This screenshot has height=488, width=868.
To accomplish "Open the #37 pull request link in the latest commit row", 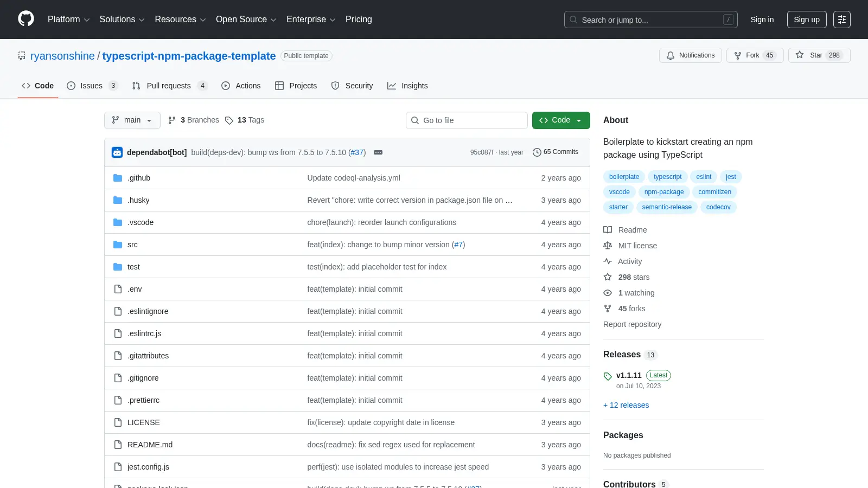I will pos(357,152).
